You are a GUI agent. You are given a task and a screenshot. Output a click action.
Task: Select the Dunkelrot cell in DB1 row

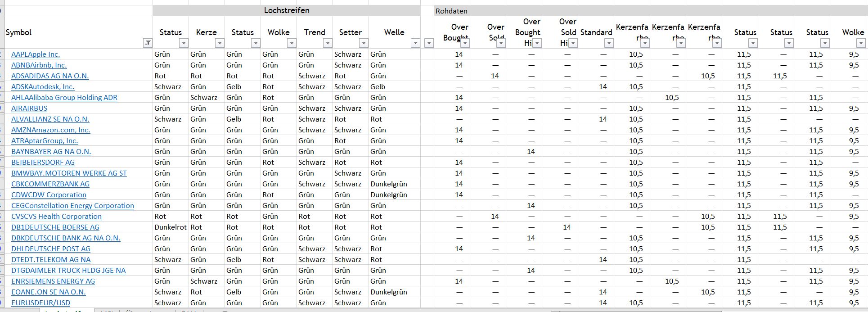[x=170, y=227]
